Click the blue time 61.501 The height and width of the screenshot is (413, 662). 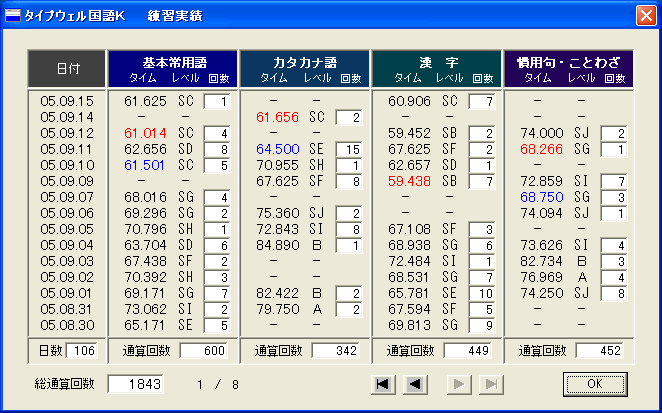click(144, 166)
